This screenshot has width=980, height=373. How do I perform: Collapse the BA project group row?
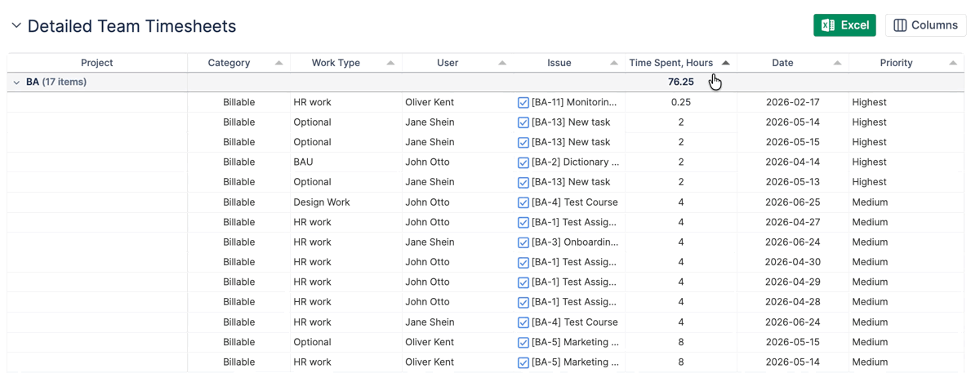pyautogui.click(x=16, y=82)
